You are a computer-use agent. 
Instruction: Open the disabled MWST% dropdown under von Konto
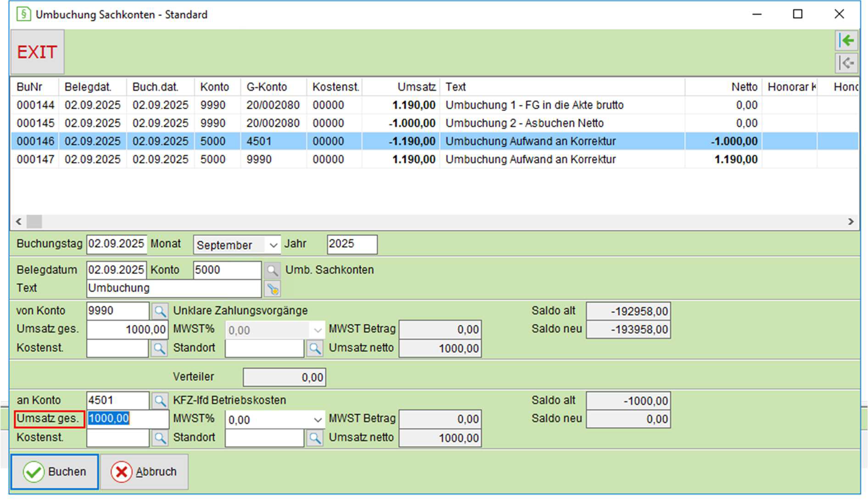coord(317,330)
